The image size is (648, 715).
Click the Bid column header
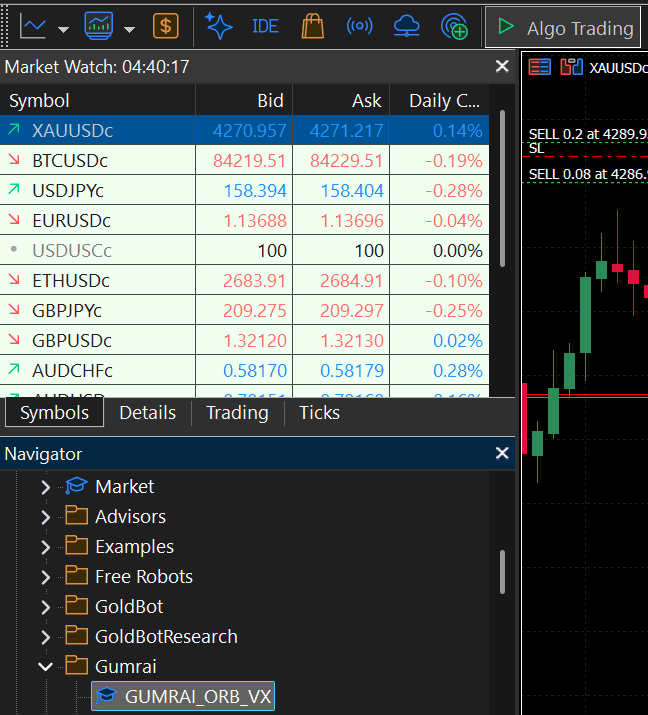244,100
